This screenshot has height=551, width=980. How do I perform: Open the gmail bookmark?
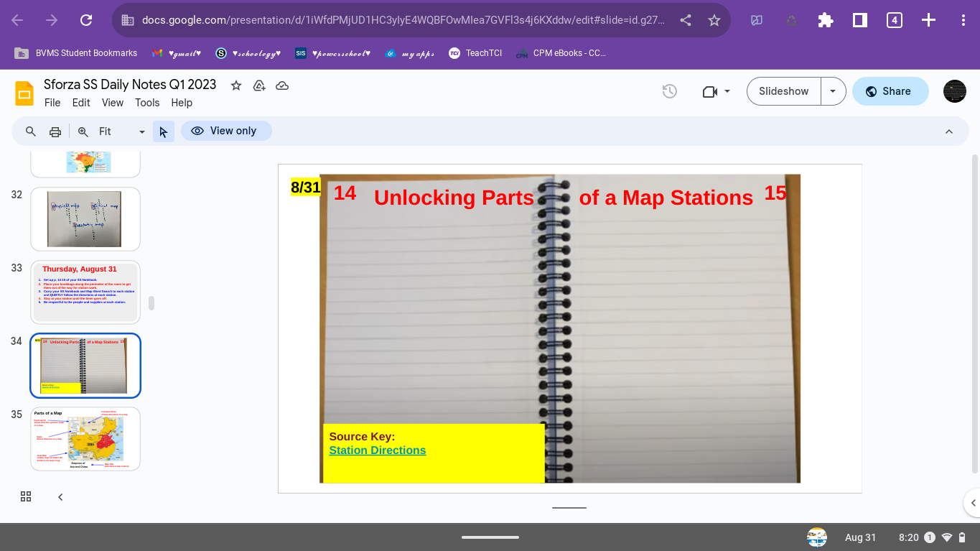pyautogui.click(x=176, y=53)
